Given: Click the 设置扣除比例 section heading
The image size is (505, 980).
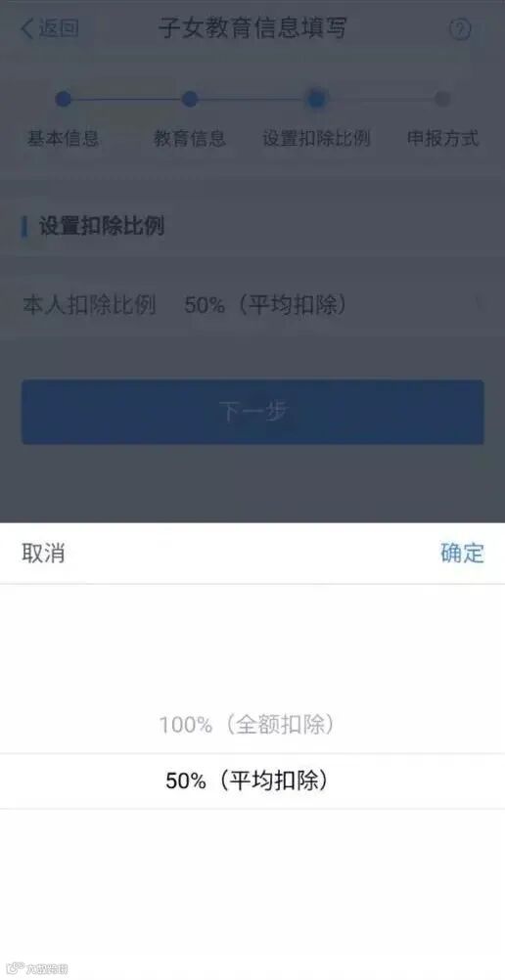Looking at the screenshot, I should tap(102, 226).
